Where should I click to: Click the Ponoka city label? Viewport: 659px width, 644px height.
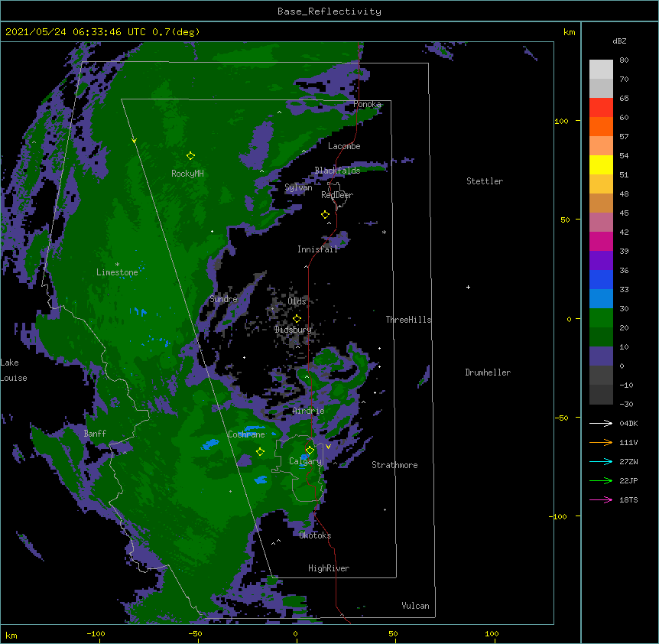pyautogui.click(x=367, y=104)
